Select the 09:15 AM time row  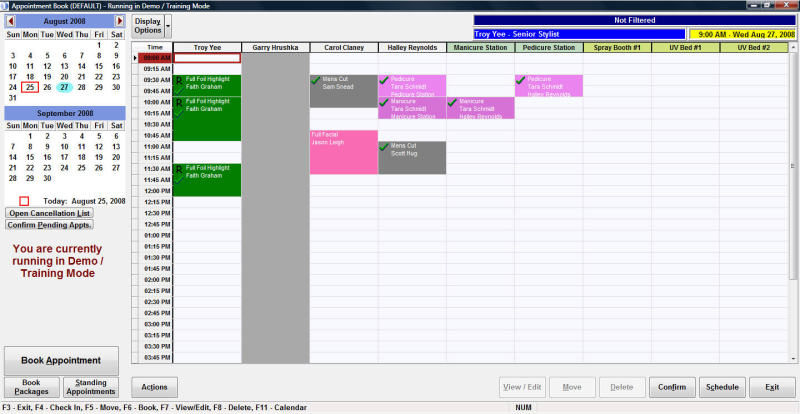point(156,69)
